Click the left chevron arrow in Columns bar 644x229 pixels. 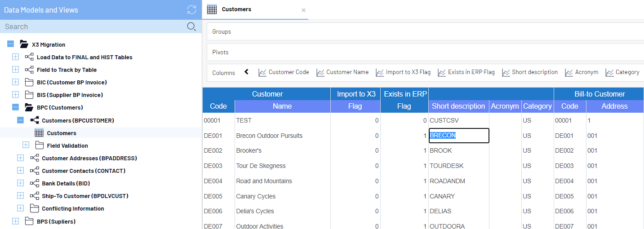pos(246,72)
